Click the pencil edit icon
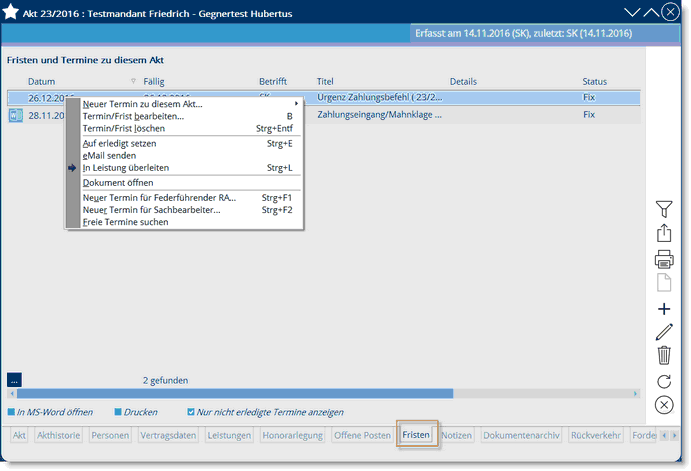Screen dimensions: 691x471 point(664,332)
